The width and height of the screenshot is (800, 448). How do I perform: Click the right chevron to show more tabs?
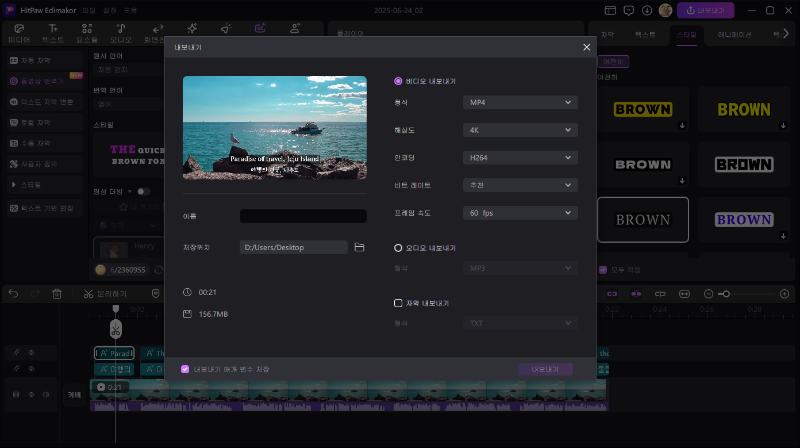click(x=786, y=34)
